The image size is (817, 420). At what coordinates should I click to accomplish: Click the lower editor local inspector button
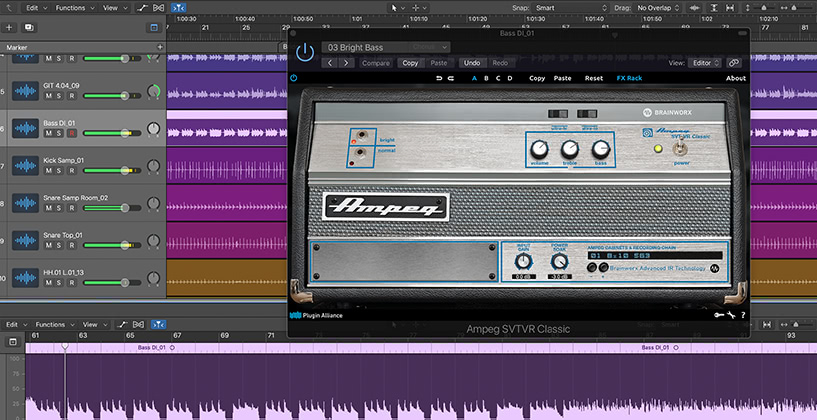pos(13,342)
